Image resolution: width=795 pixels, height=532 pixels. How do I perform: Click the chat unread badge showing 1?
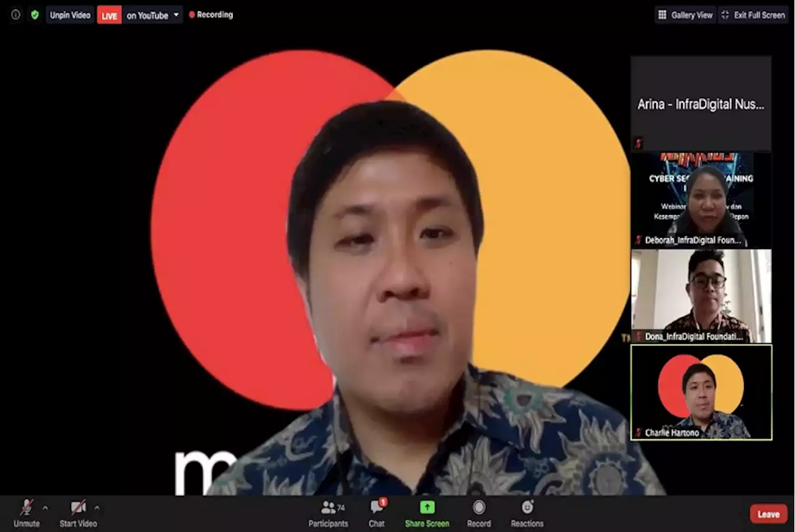click(383, 502)
